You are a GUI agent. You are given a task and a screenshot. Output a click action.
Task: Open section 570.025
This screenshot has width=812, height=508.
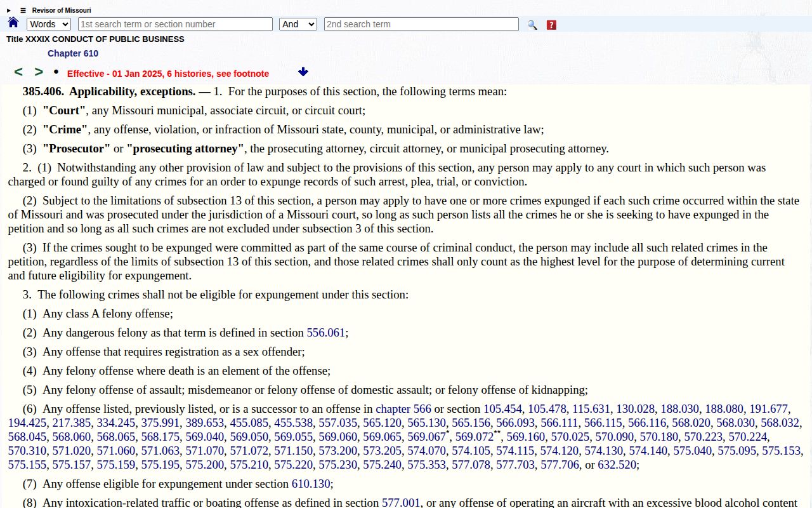coord(570,437)
